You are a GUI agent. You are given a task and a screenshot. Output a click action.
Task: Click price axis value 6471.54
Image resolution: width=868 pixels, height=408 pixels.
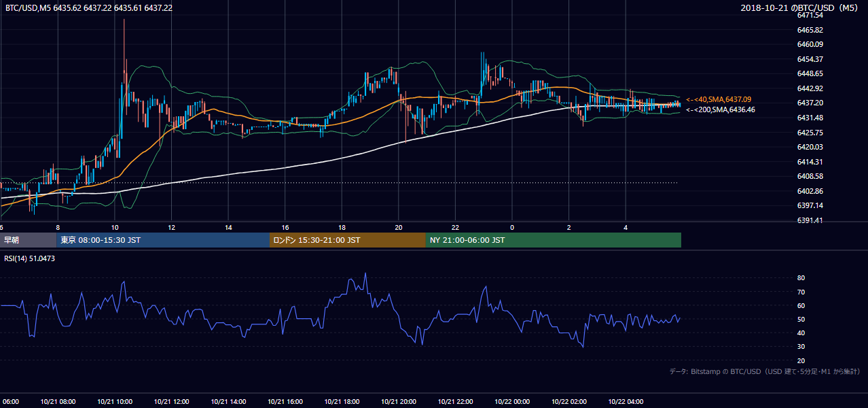coord(810,15)
